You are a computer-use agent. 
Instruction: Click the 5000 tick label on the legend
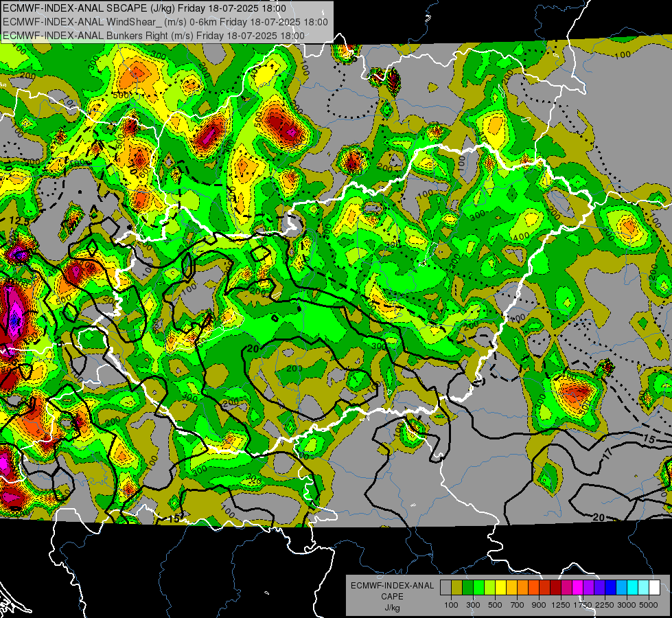coord(649,605)
